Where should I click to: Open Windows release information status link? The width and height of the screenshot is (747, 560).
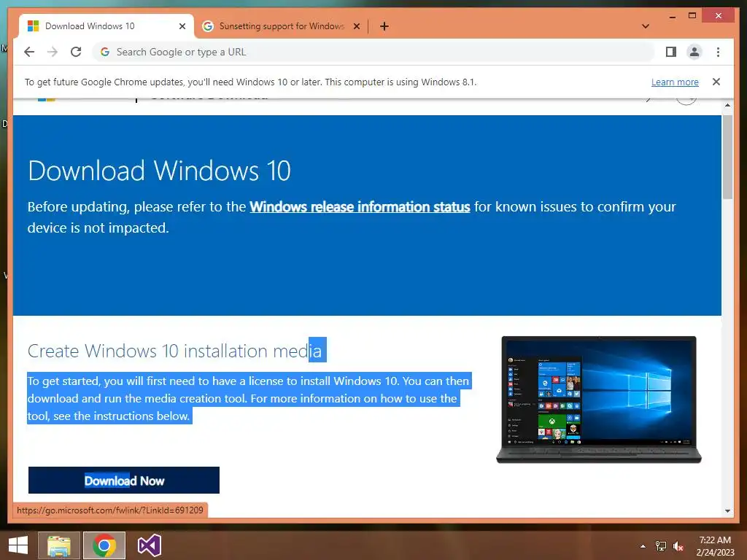click(x=360, y=206)
